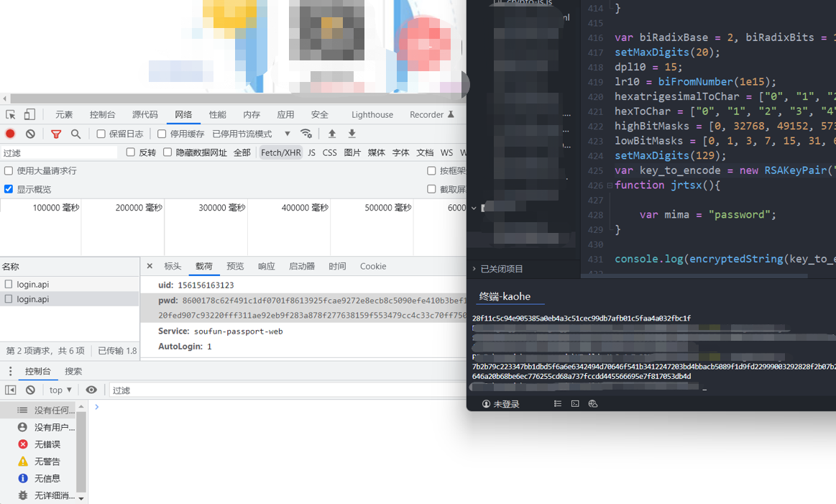
Task: Click the code editor horizontal scrollbar
Action: click(696, 276)
